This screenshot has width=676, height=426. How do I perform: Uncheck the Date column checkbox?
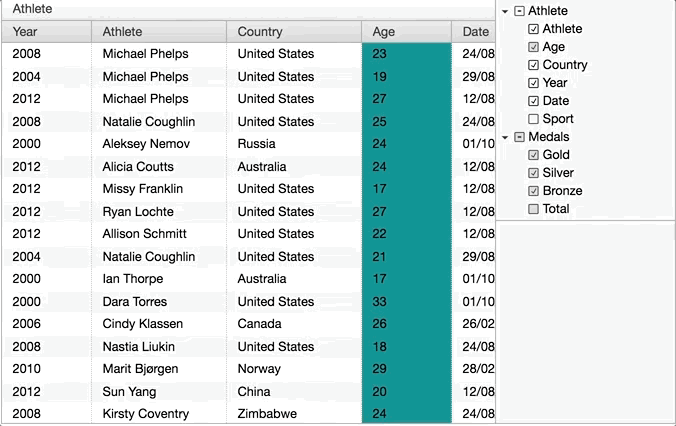(x=533, y=101)
